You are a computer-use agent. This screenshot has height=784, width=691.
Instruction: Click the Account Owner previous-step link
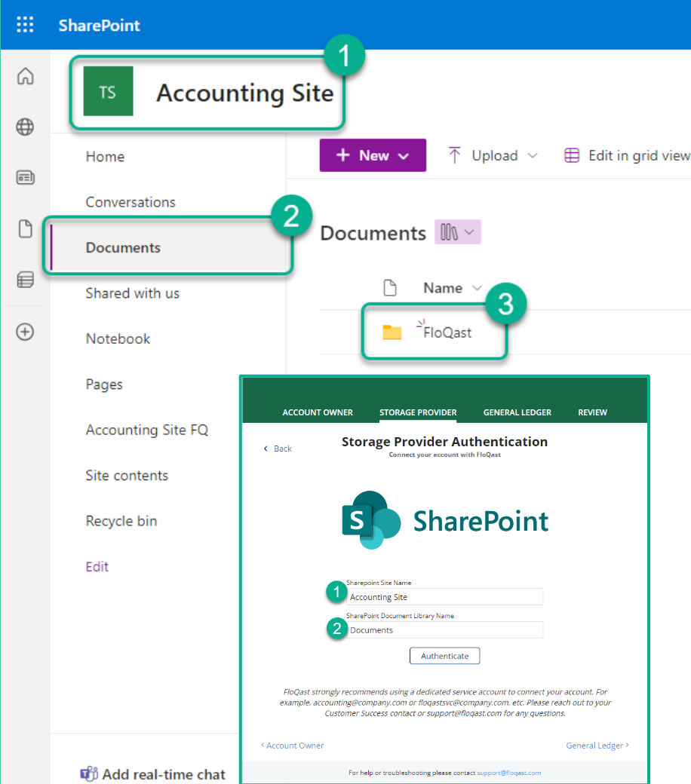[292, 746]
